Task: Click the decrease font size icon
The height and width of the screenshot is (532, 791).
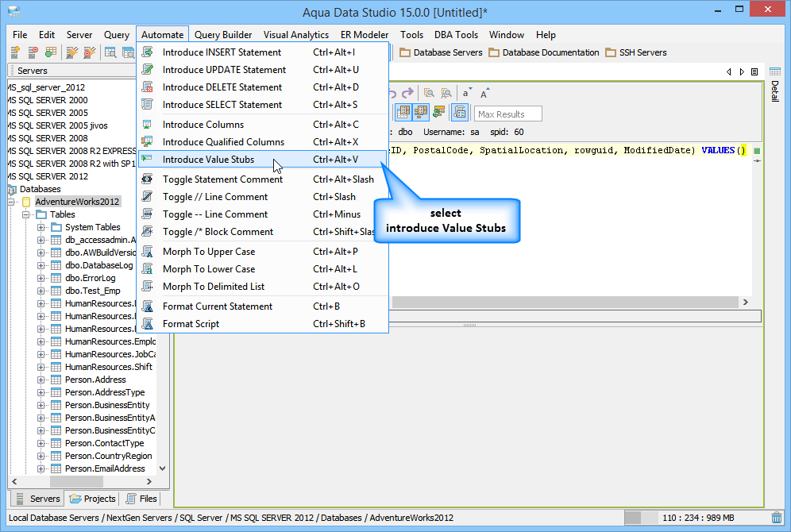Action: point(467,93)
